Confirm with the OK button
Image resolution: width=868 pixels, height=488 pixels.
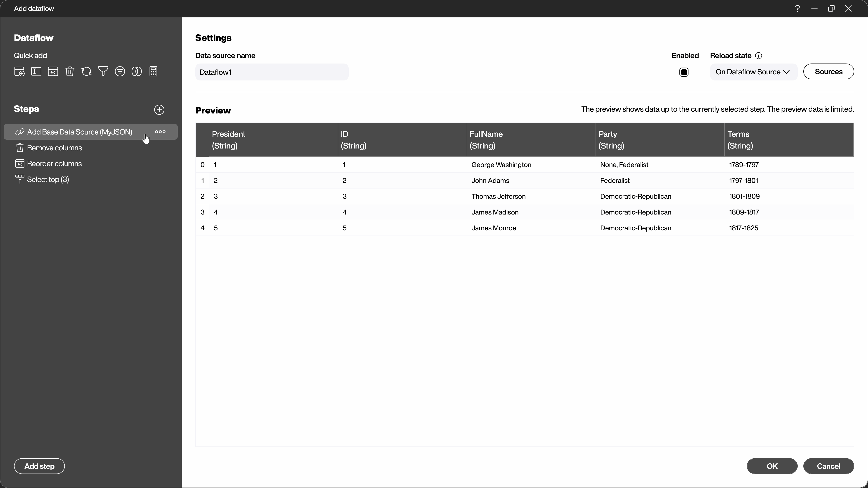tap(772, 466)
